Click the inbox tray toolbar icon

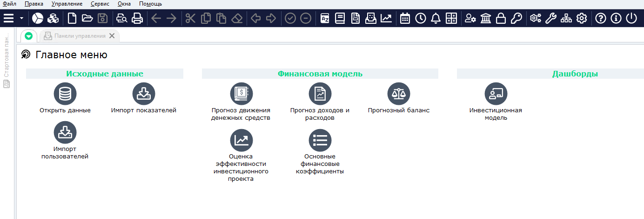click(370, 18)
